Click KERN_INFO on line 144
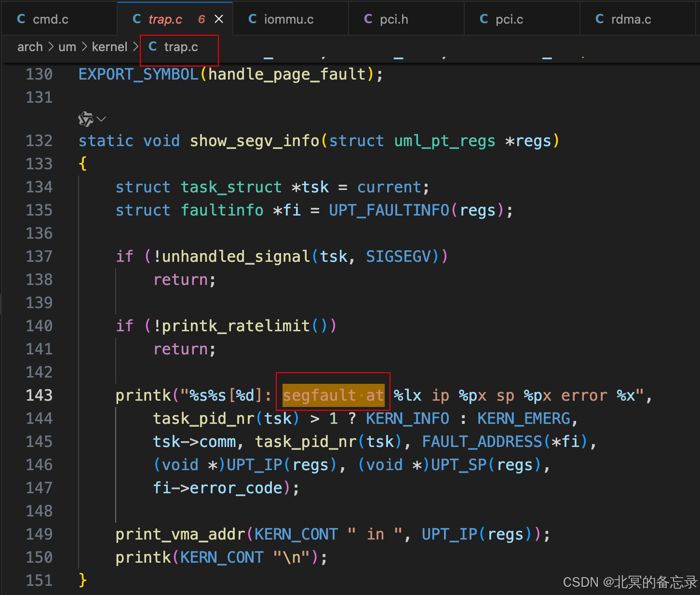The image size is (700, 595). point(407,419)
